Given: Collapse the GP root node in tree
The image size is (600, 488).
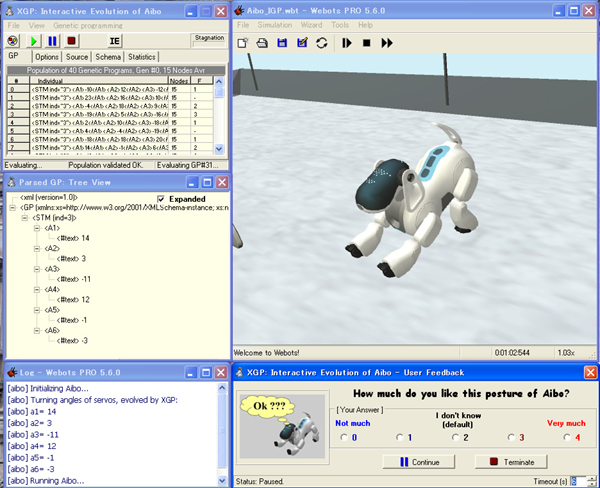Looking at the screenshot, I should 13,207.
